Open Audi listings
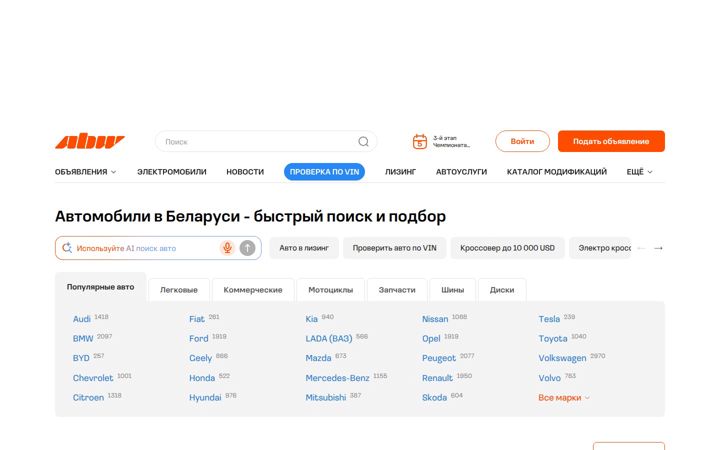The height and width of the screenshot is (450, 720). pyautogui.click(x=82, y=319)
